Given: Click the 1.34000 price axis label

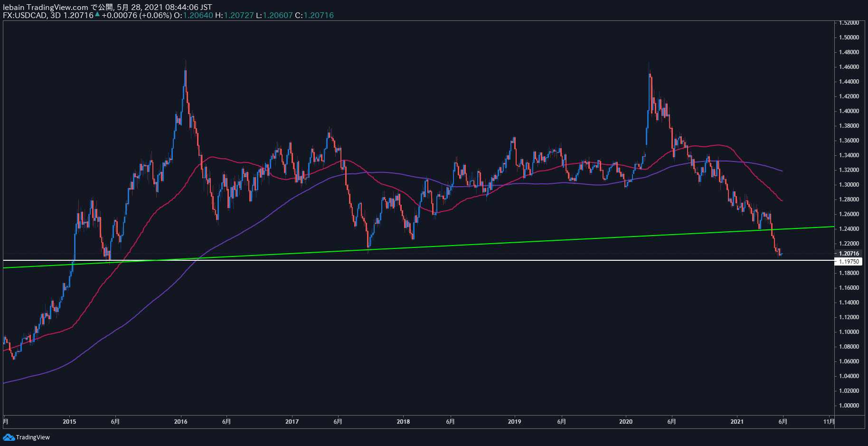Looking at the screenshot, I should point(849,155).
